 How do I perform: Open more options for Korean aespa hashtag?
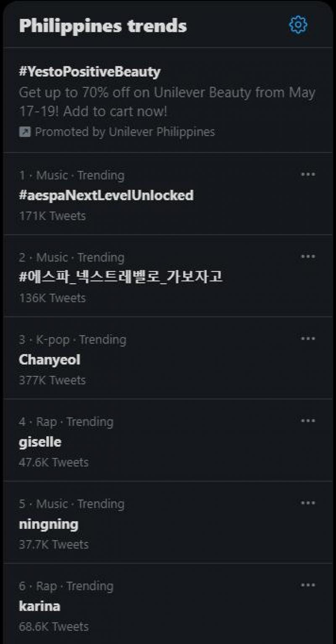point(308,256)
